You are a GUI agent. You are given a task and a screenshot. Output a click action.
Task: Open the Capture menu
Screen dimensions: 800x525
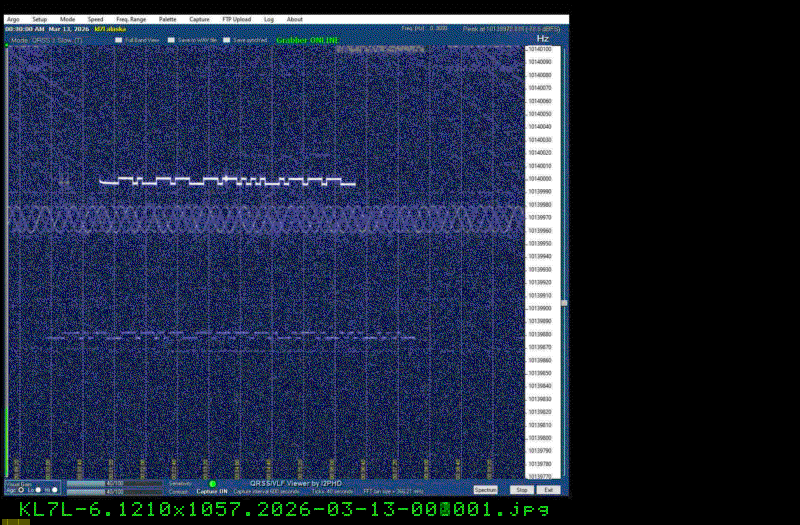click(200, 19)
